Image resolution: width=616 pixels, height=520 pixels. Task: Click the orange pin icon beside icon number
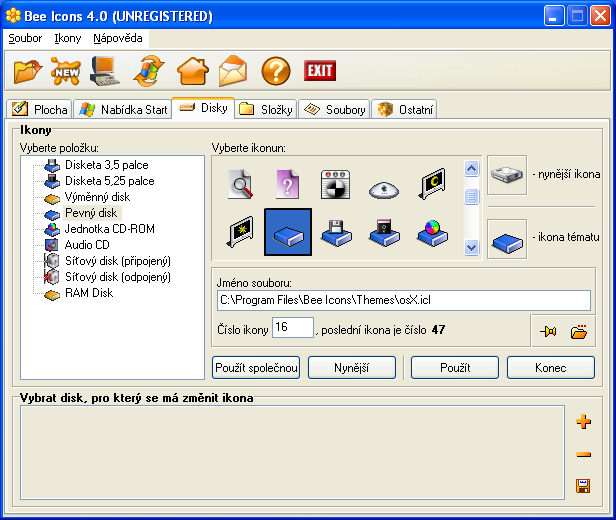(x=548, y=331)
